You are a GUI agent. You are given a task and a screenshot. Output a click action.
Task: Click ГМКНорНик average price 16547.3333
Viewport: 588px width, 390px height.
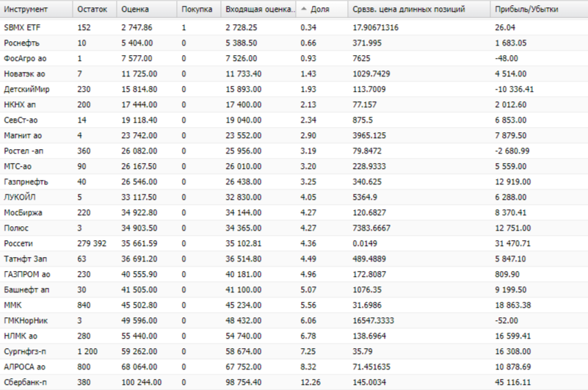coord(373,320)
